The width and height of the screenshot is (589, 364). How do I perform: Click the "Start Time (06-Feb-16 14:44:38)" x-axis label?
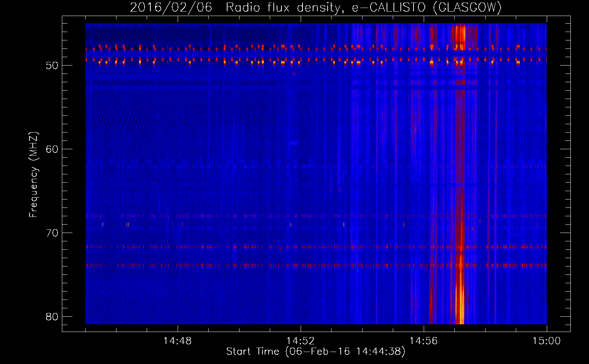(x=316, y=352)
